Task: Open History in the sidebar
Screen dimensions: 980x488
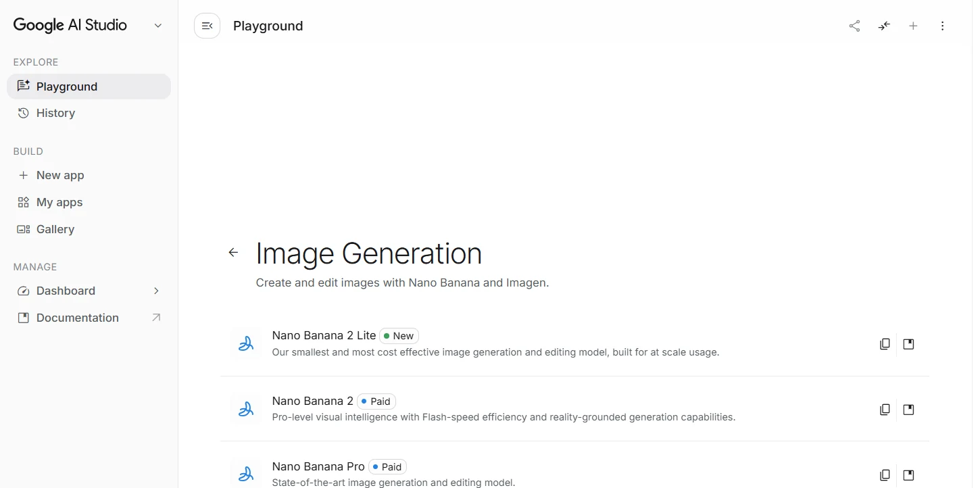Action: 89,113
